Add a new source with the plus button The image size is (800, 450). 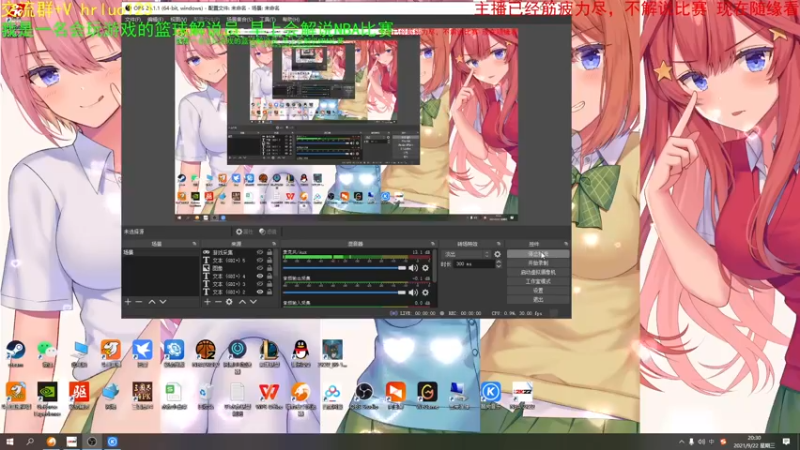point(207,302)
